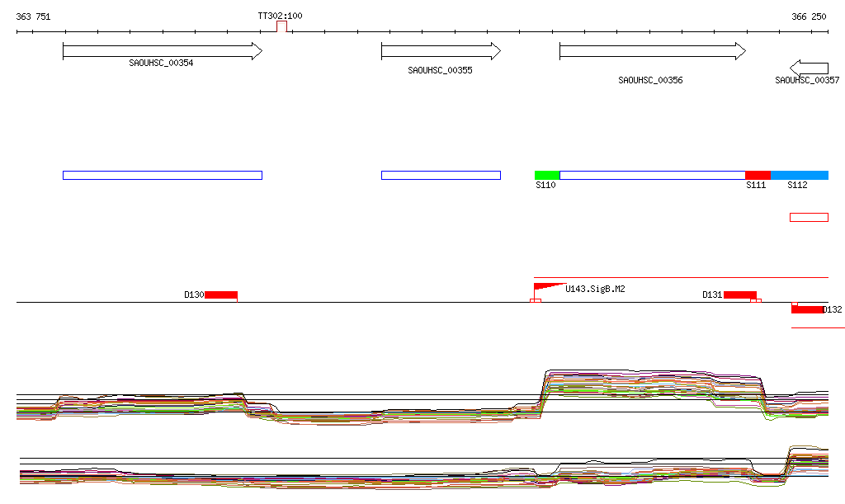The width and height of the screenshot is (845, 504).
Task: Click the end coordinate 366 250
Action: 809,16
